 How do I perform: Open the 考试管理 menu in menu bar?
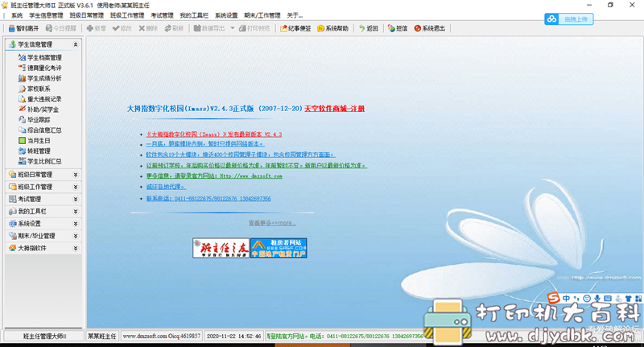[x=163, y=15]
